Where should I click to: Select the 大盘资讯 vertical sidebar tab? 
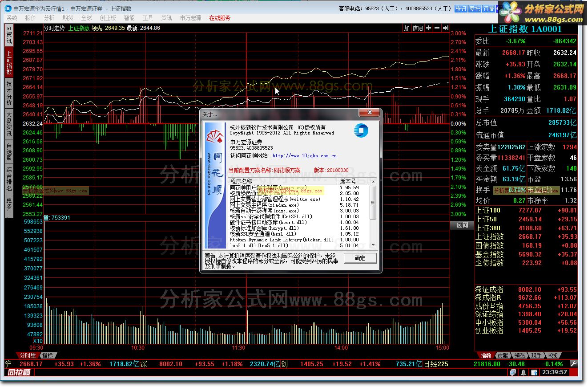[x=9, y=124]
